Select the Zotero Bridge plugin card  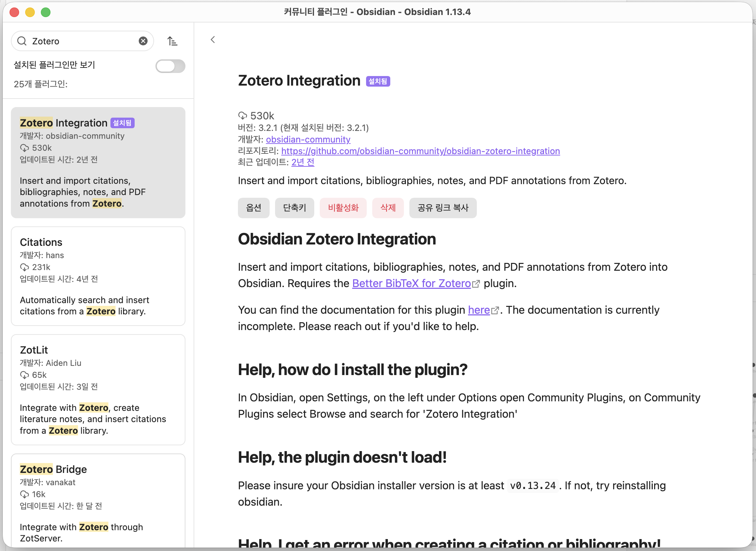pos(98,501)
